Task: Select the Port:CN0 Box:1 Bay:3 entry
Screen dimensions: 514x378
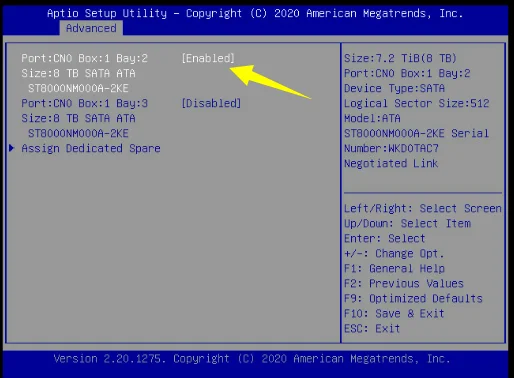Action: click(84, 103)
